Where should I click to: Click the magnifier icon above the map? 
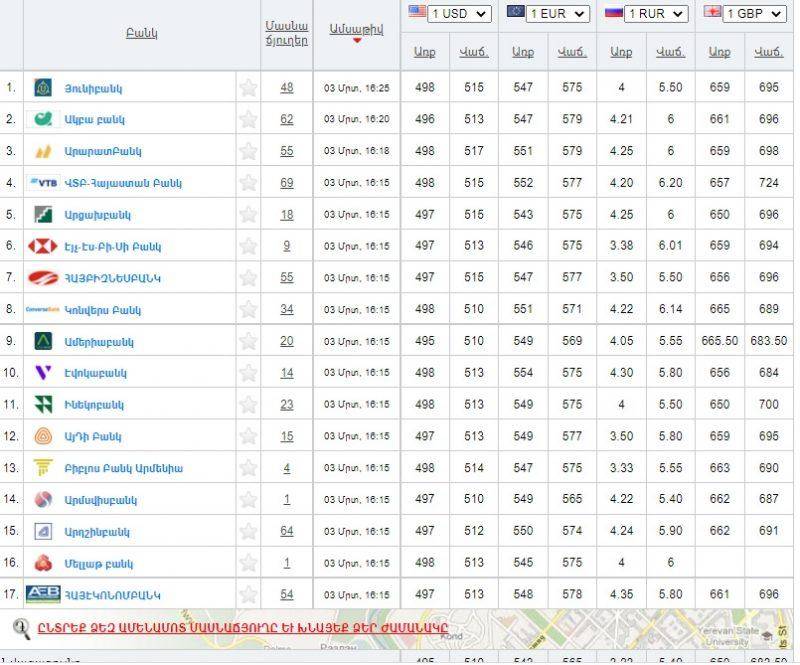(21, 629)
